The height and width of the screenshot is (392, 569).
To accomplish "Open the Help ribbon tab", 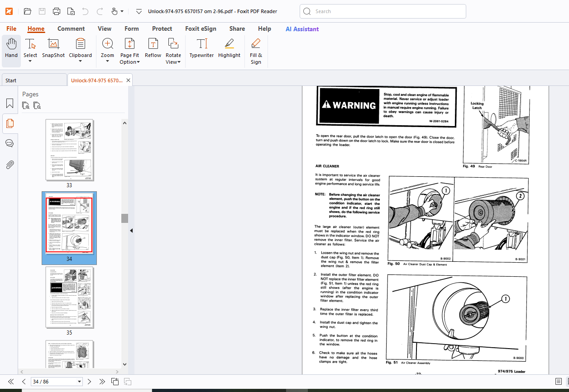I will pos(264,28).
